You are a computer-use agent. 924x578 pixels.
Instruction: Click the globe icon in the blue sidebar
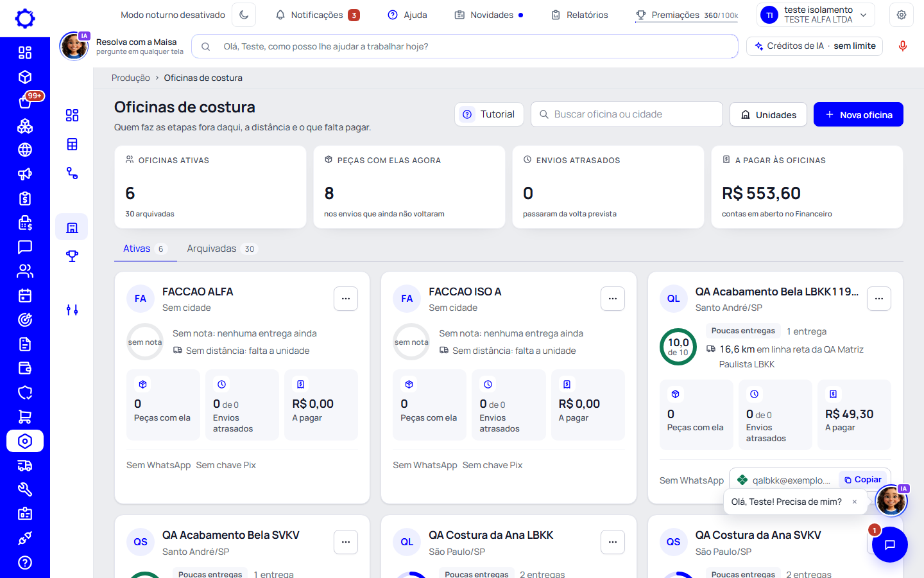coord(25,150)
